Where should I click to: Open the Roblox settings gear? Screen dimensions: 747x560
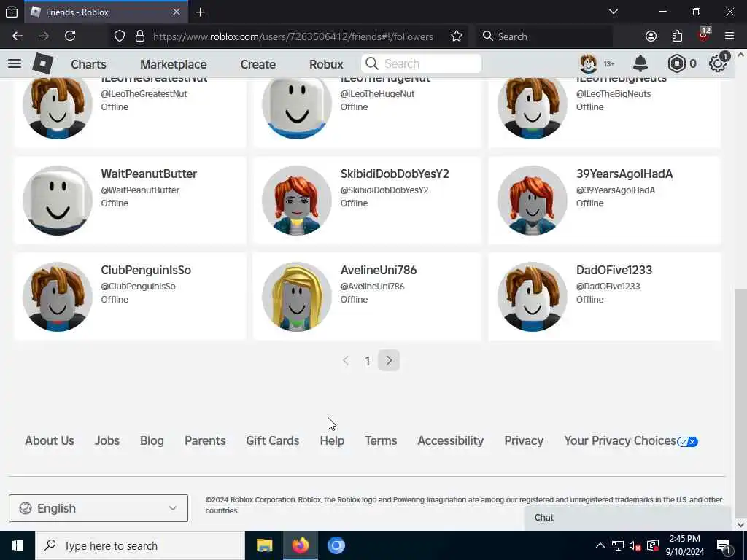(718, 63)
